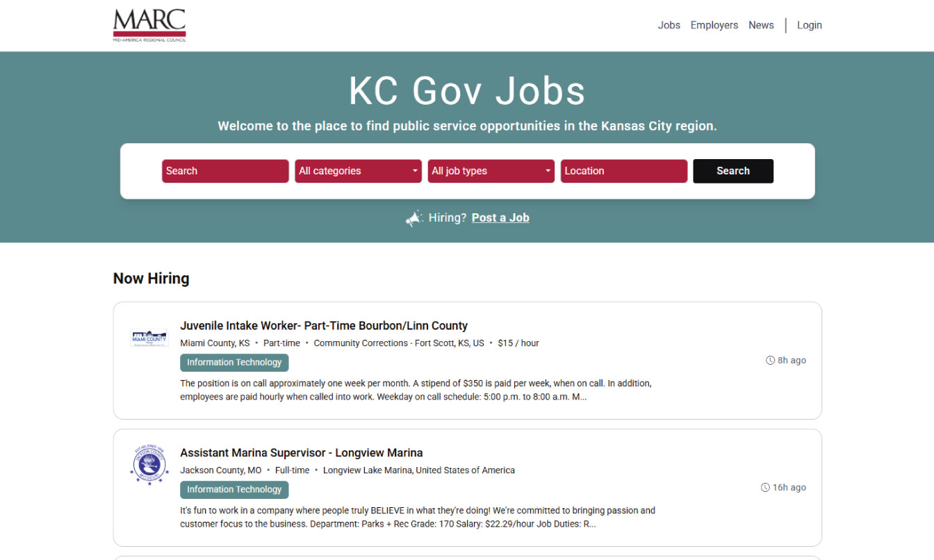Open the Employers page

[x=714, y=25]
